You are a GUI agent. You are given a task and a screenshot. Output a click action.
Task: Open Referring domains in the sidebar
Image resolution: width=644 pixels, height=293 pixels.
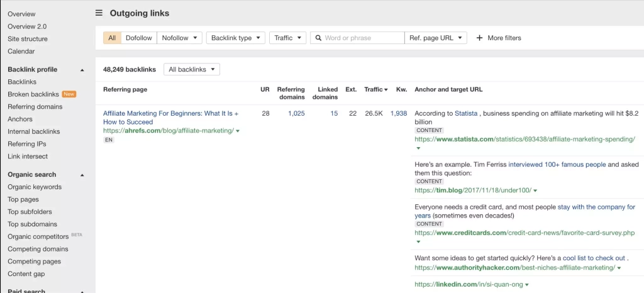pos(35,107)
